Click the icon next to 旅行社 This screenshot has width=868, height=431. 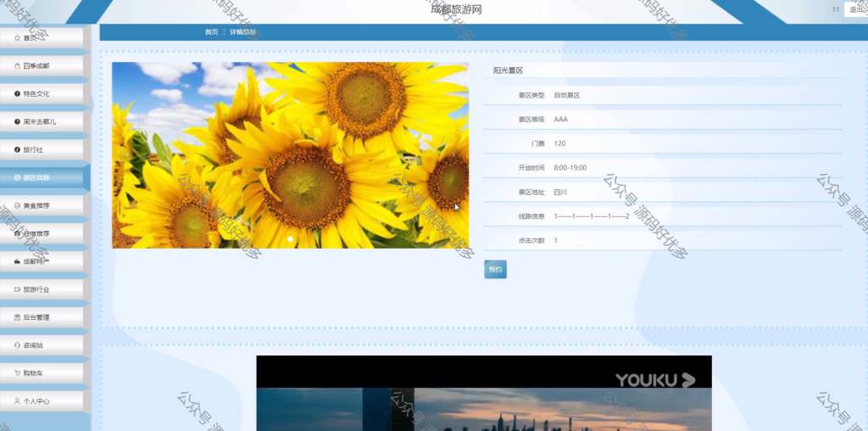tap(17, 149)
